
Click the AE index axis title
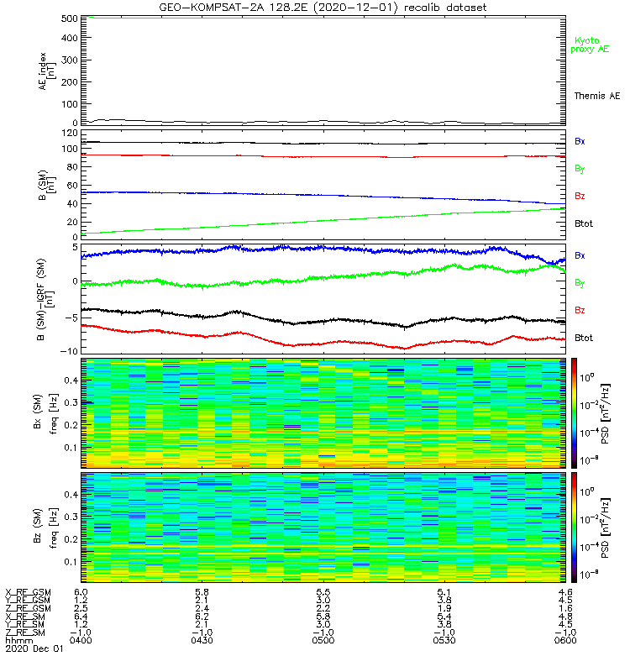pos(47,71)
